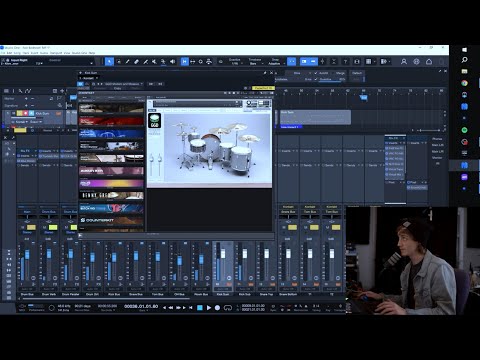Click the double-headed horizontal arrow toolbar icon

[x=193, y=62]
